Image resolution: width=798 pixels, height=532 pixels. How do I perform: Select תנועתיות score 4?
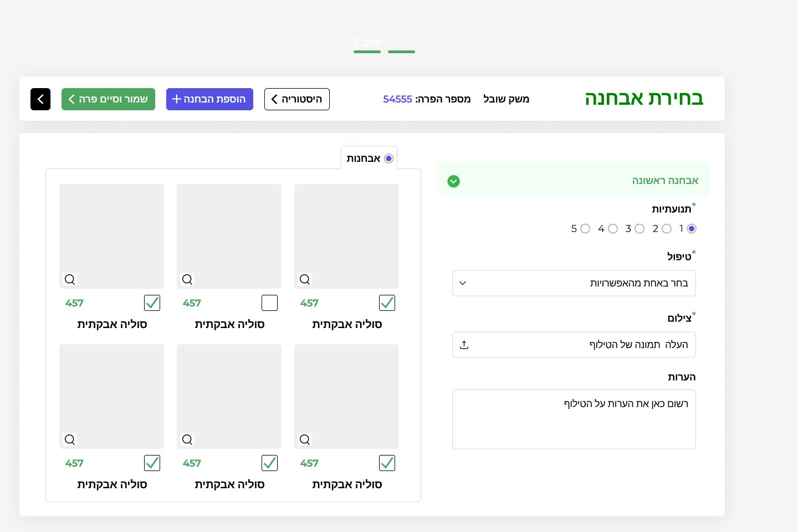[613, 229]
